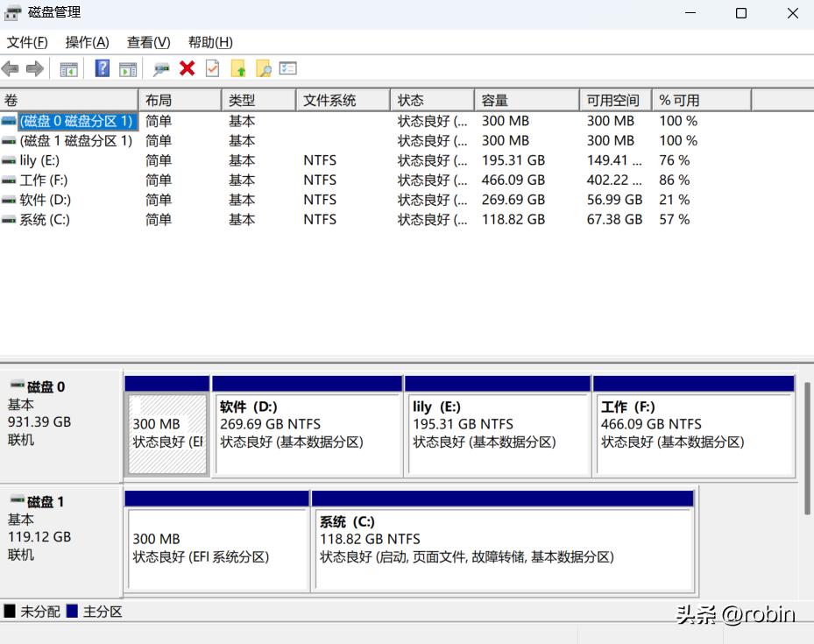Open the 操作(A) menu
The height and width of the screenshot is (644, 814).
86,42
